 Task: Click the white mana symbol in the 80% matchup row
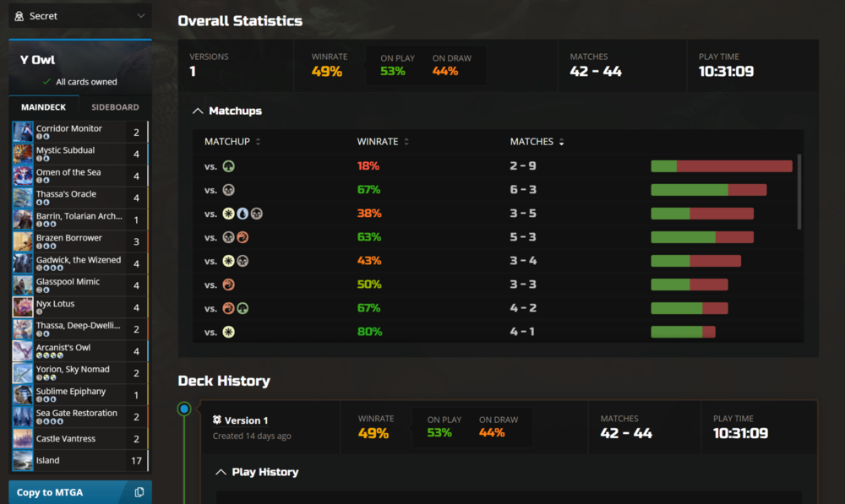click(228, 332)
